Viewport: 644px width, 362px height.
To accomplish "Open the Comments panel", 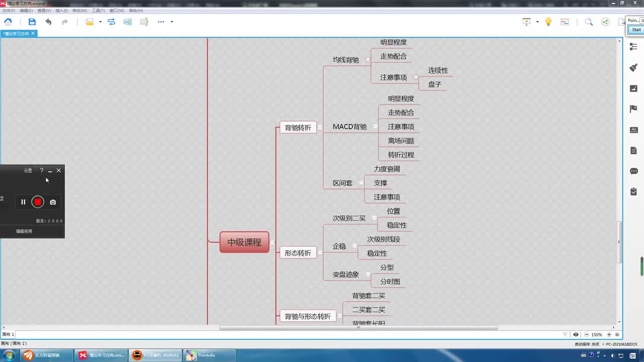I will (x=633, y=171).
